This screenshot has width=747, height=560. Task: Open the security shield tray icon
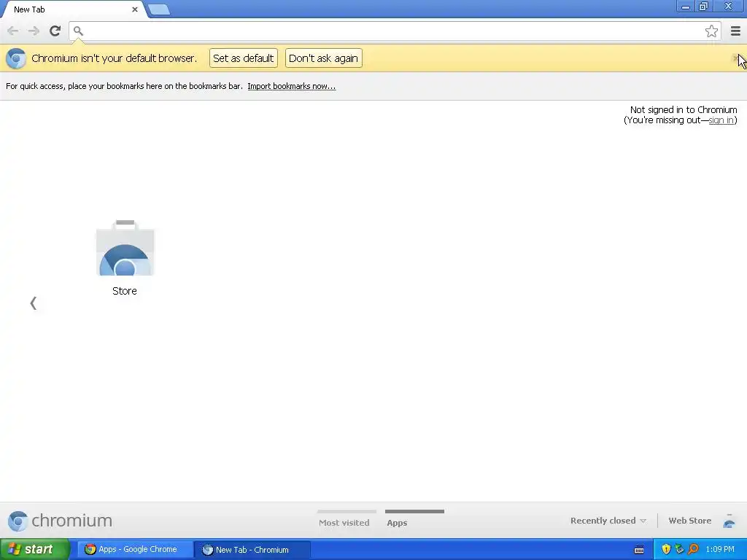666,550
